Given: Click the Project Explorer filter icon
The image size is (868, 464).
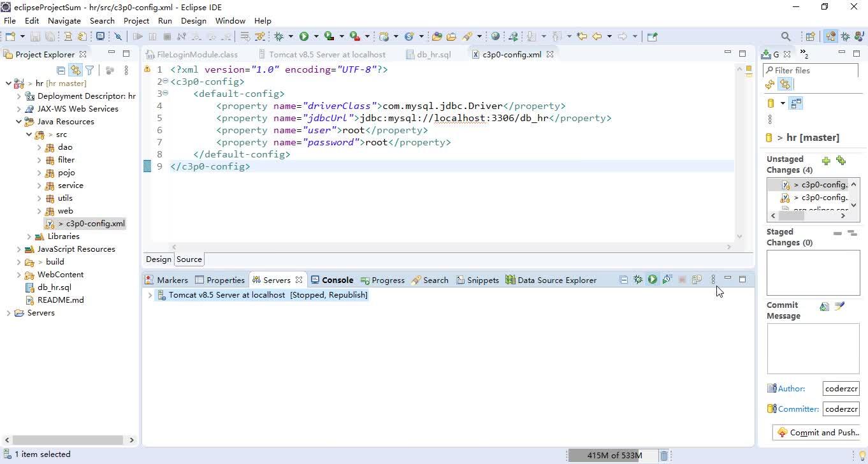Looking at the screenshot, I should [x=90, y=70].
